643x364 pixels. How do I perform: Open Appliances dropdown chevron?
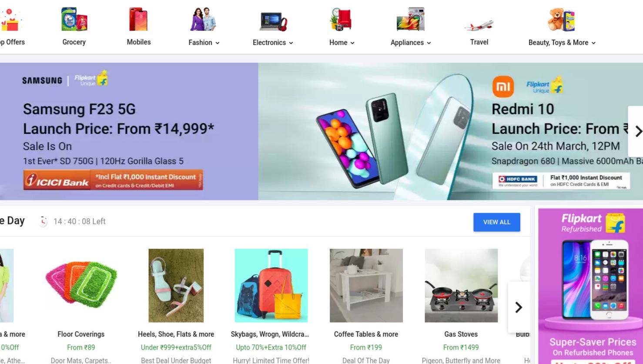pos(429,43)
